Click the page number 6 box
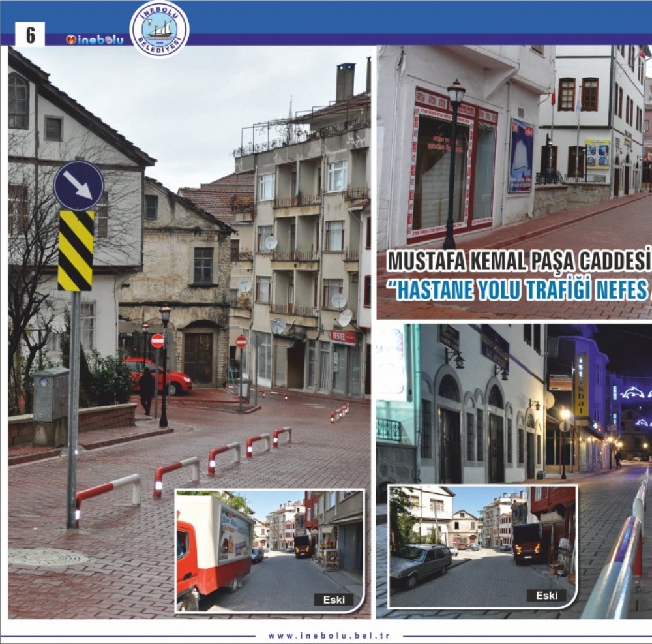 click(30, 35)
